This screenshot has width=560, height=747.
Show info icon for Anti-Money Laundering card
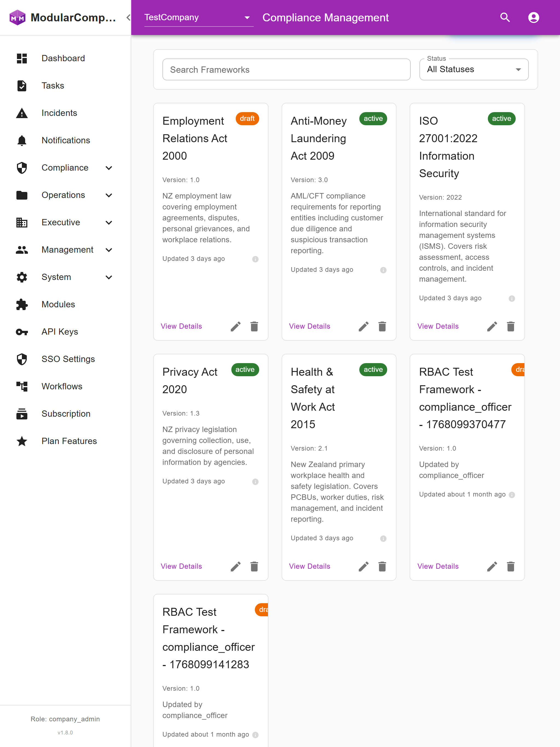(x=383, y=270)
